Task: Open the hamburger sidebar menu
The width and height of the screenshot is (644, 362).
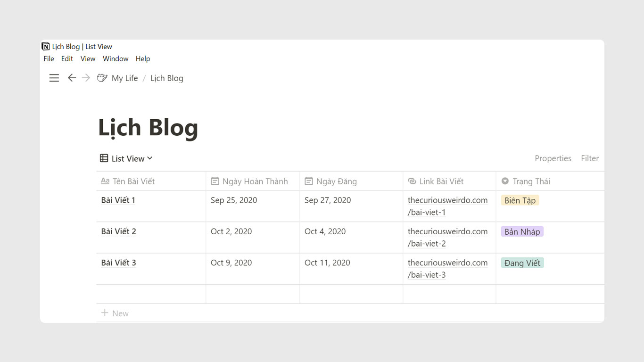Action: 54,78
